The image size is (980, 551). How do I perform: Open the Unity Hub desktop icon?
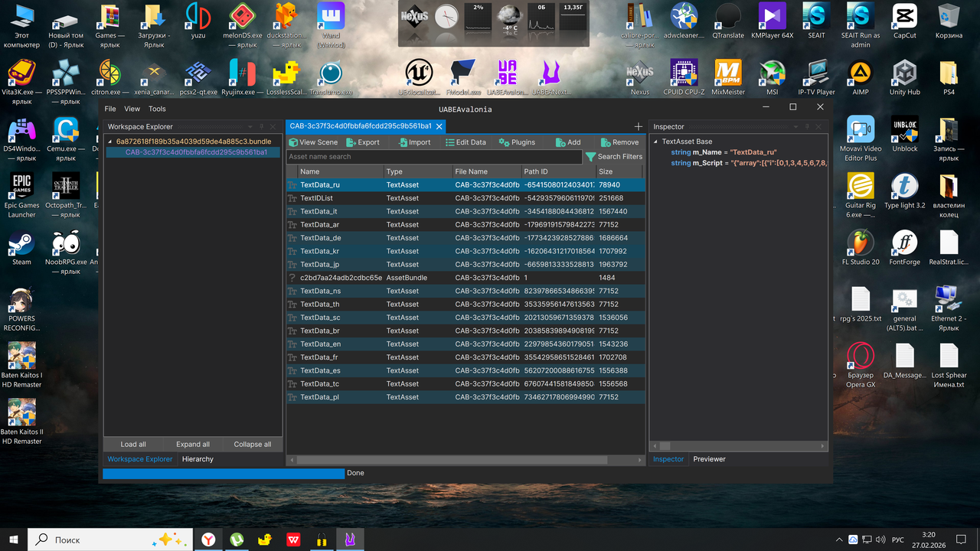point(904,78)
